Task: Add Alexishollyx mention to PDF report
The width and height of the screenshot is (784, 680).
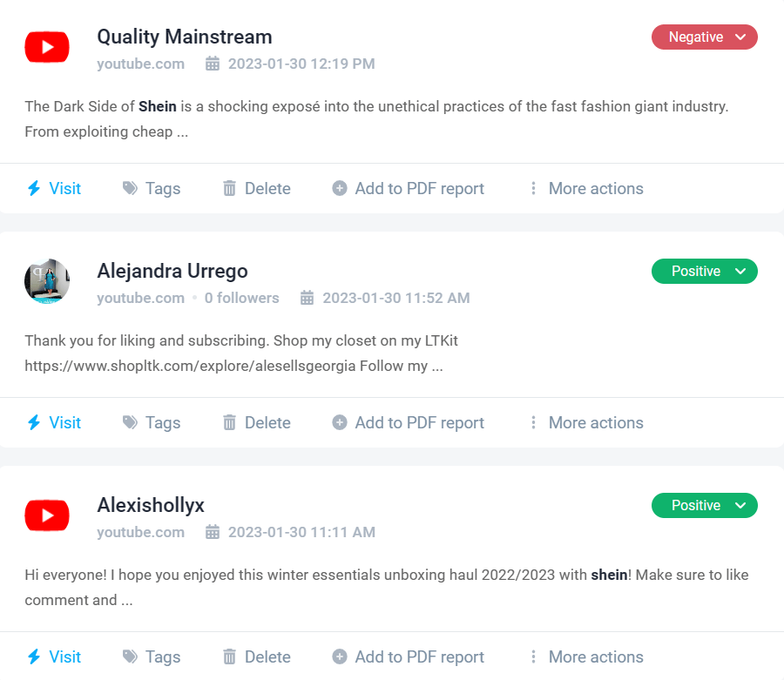Action: point(409,657)
